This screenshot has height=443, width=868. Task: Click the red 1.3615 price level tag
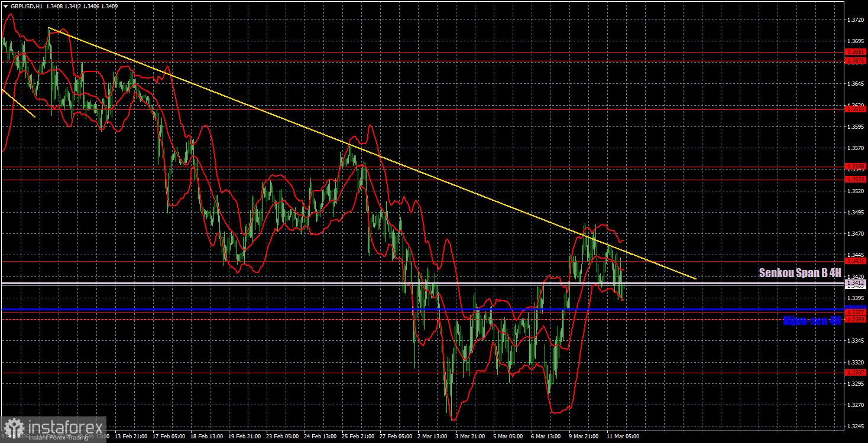856,109
